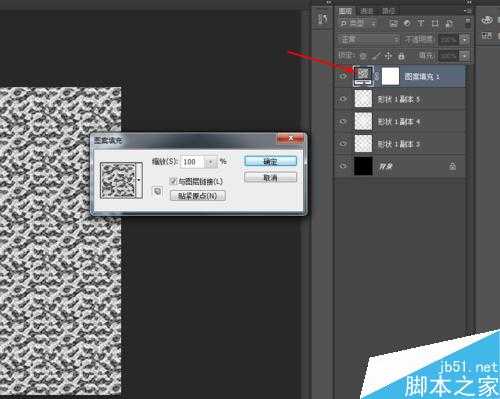
Task: Open the Layers panel flyout menu
Action: [467, 11]
